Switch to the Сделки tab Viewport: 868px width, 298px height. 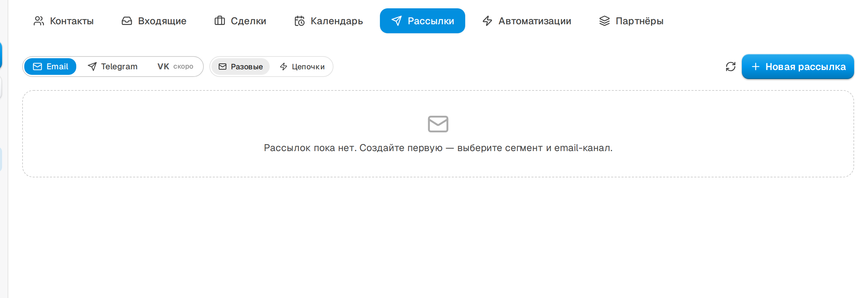(240, 21)
